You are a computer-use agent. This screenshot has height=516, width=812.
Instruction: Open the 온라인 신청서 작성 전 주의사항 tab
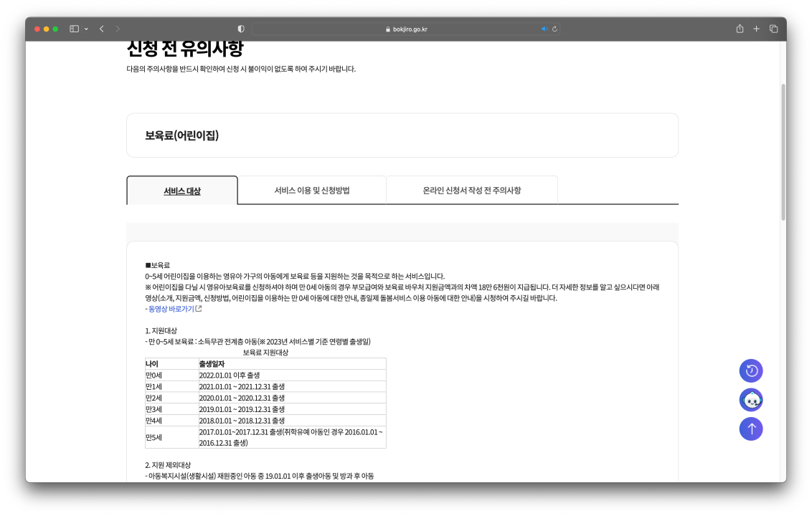471,189
